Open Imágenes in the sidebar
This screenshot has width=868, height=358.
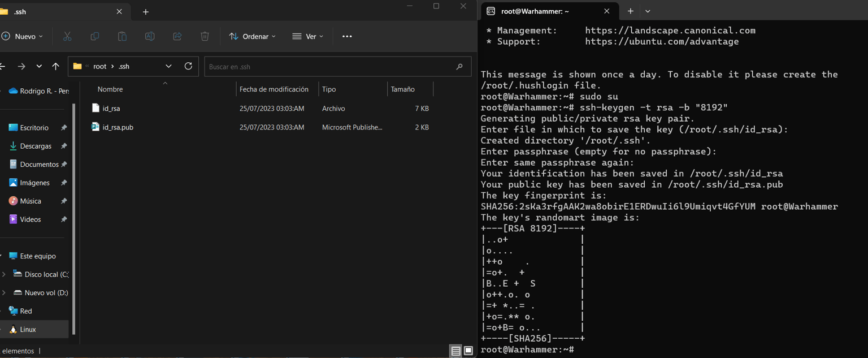coord(35,183)
